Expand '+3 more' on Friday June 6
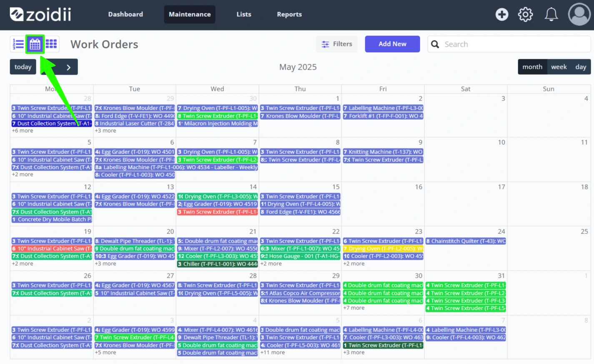 pyautogui.click(x=354, y=353)
